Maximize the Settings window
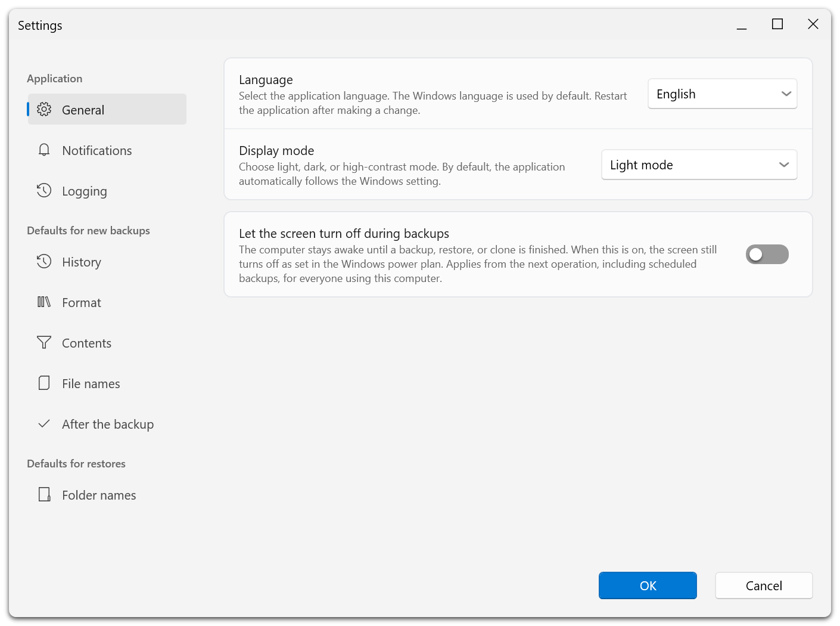The image size is (840, 626). point(777,24)
